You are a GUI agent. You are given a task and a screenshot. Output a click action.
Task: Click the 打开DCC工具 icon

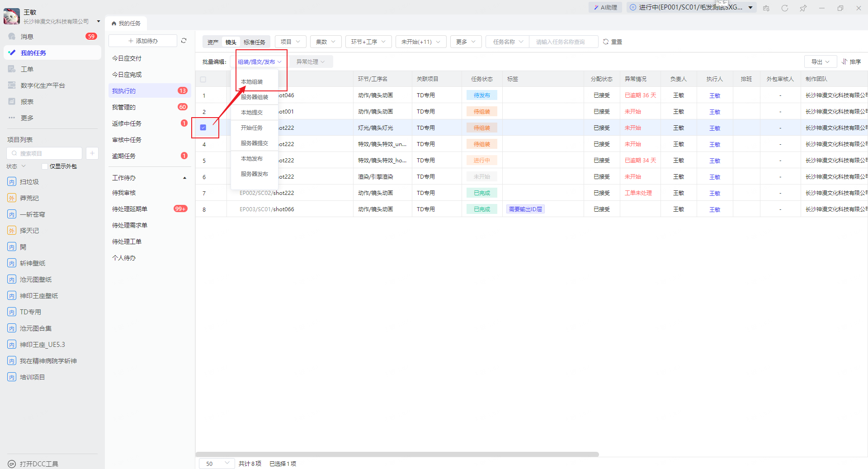12,464
